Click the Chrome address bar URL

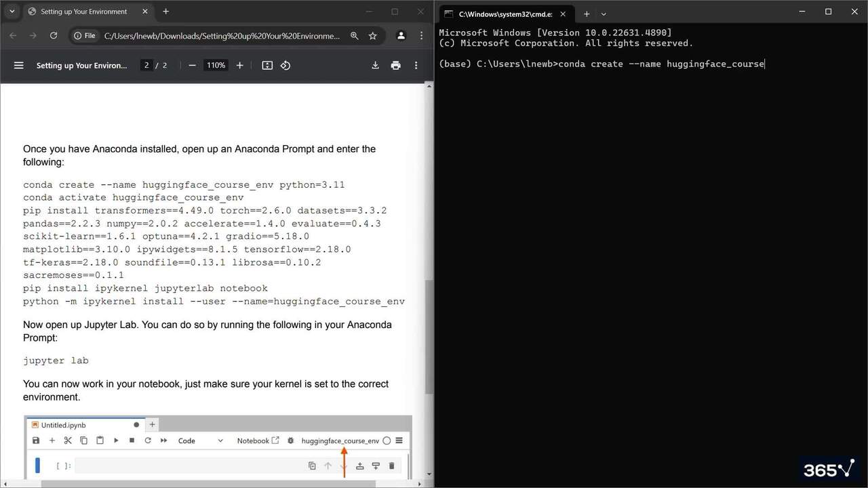pos(222,35)
